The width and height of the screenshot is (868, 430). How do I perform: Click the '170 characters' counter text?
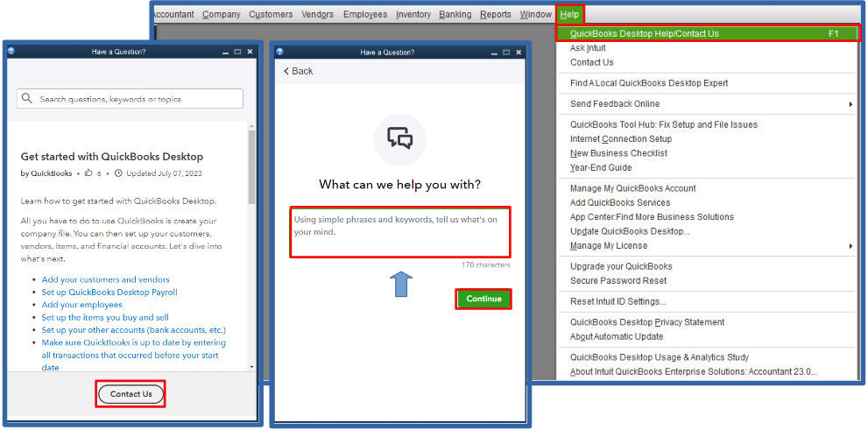click(x=486, y=265)
